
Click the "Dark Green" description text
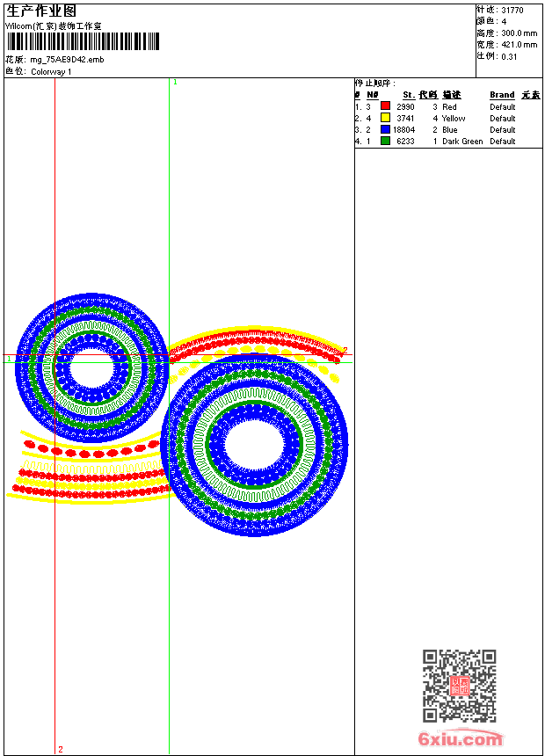[x=462, y=142]
